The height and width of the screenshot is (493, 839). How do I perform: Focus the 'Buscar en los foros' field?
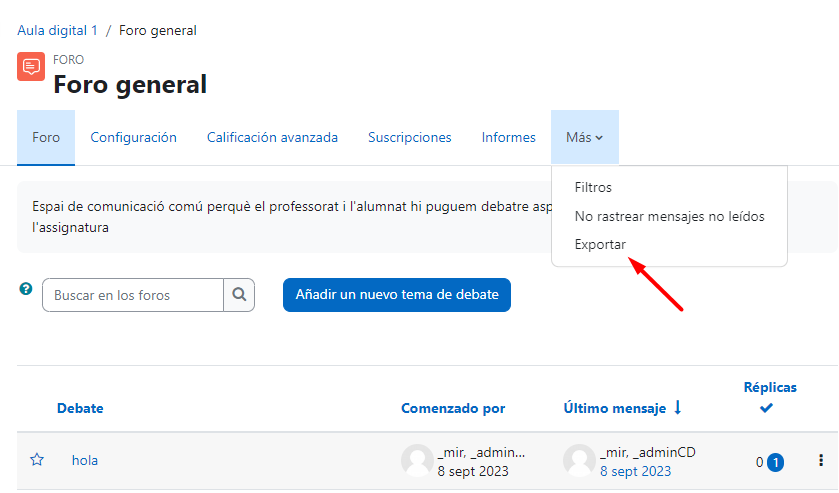[133, 295]
